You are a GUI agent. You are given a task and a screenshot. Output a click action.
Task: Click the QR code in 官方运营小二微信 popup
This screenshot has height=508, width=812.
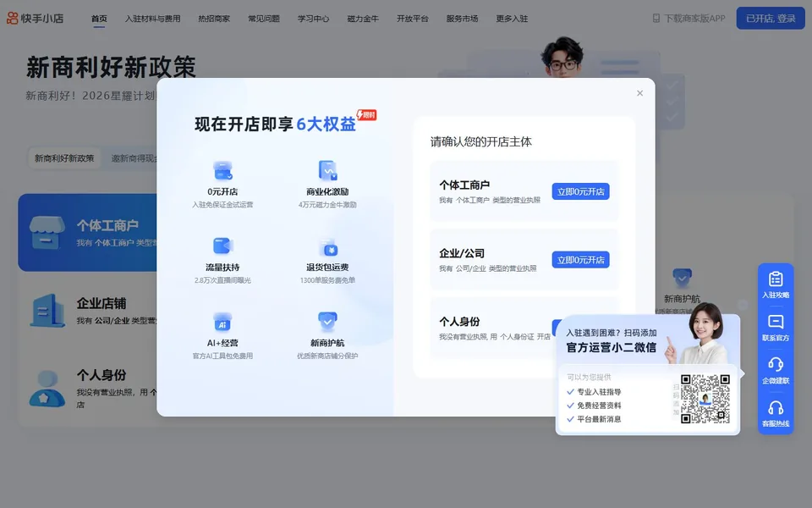705,399
